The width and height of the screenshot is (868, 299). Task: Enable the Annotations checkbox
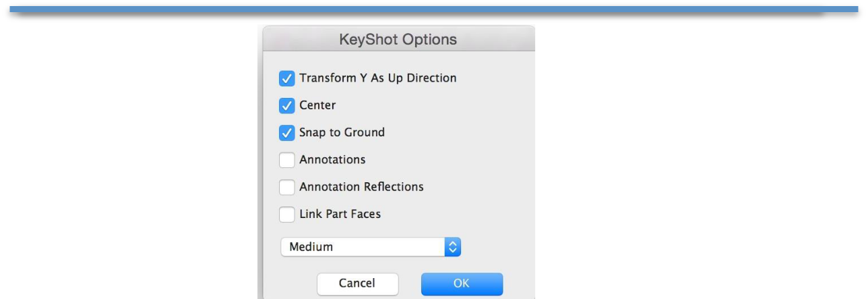287,160
